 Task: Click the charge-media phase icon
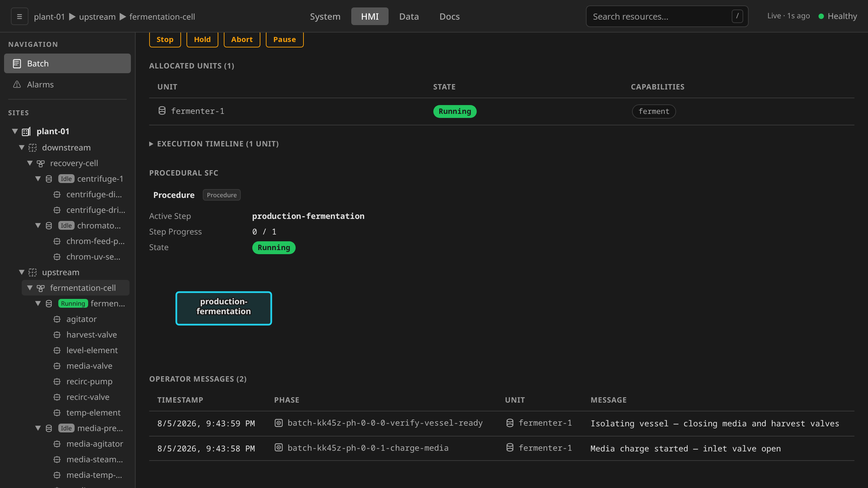click(x=279, y=448)
